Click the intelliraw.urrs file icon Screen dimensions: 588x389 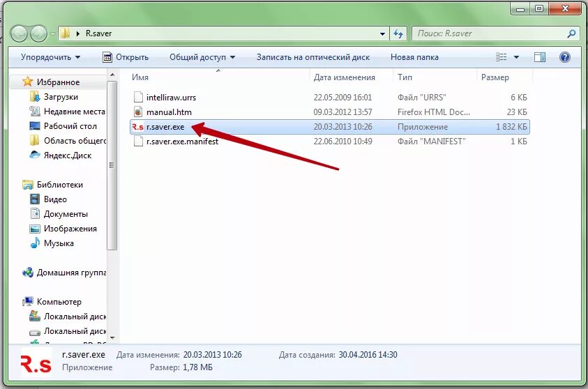click(x=138, y=97)
